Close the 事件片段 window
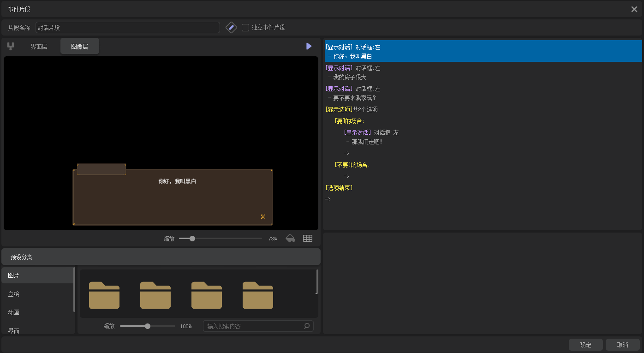 (634, 9)
